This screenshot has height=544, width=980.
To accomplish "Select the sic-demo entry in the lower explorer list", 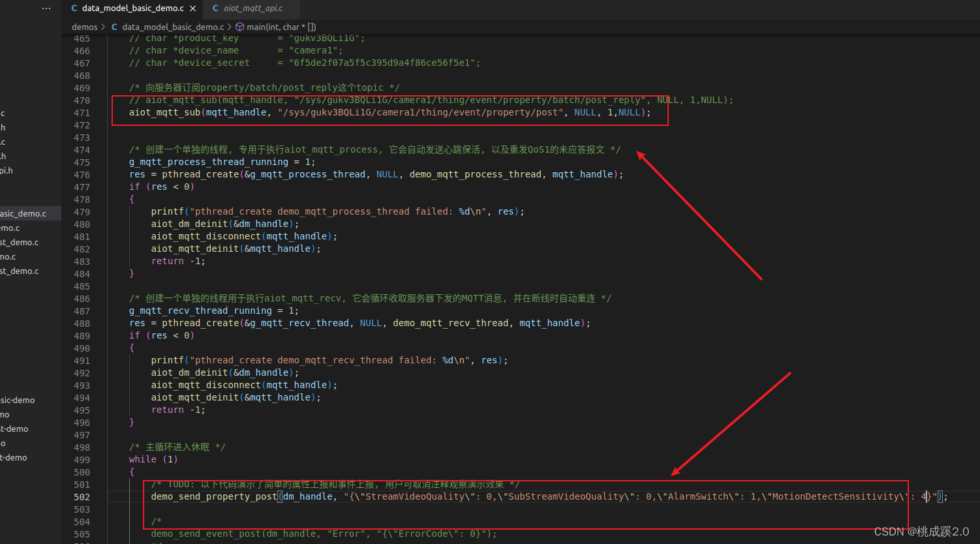I will [18, 400].
